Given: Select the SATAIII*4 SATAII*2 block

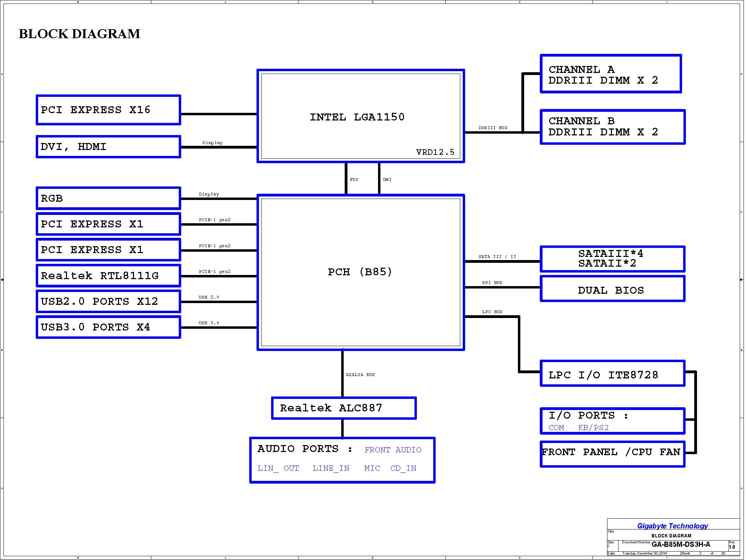Looking at the screenshot, I should (x=613, y=259).
